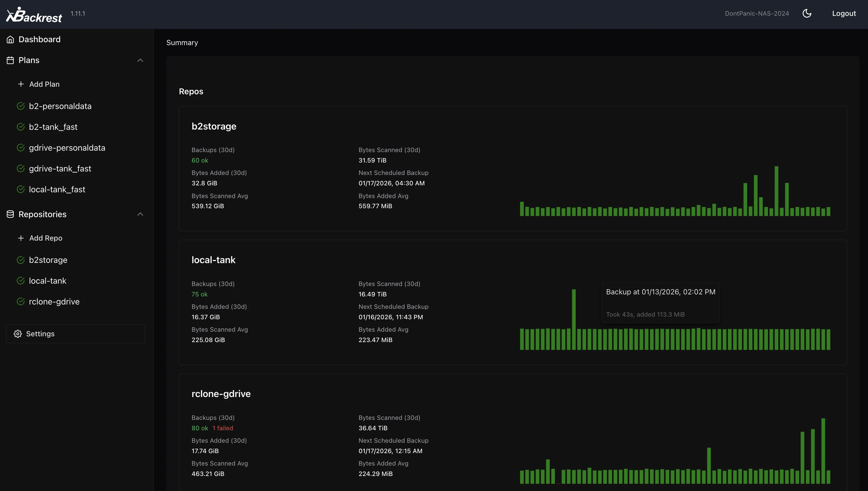Image resolution: width=868 pixels, height=491 pixels.
Task: Select the b2-tank_fast plan entry
Action: point(53,127)
